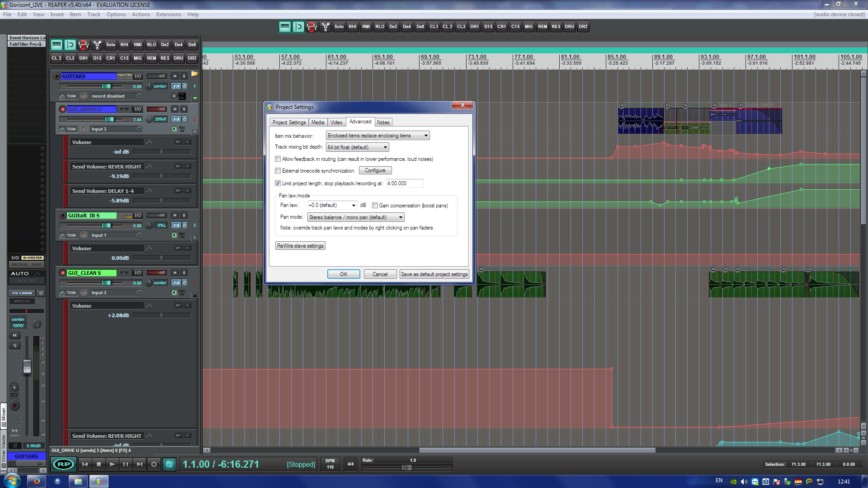
Task: Enable Allow feedback in routing checkbox
Action: coord(278,159)
